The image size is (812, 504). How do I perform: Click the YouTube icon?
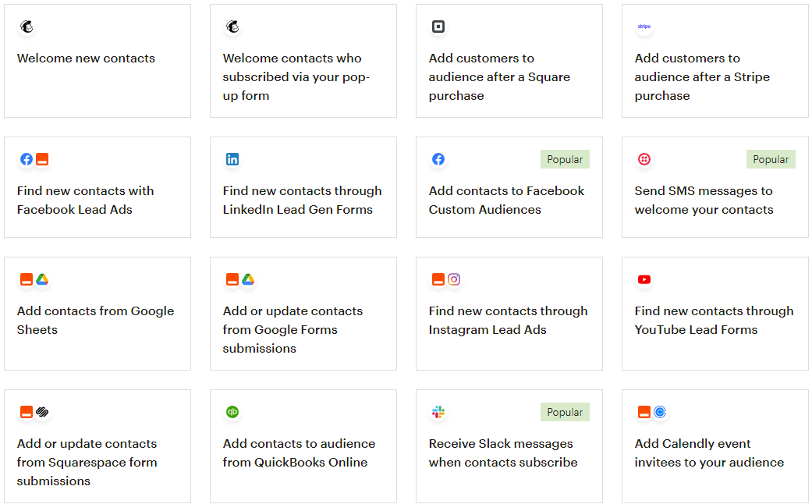click(644, 280)
